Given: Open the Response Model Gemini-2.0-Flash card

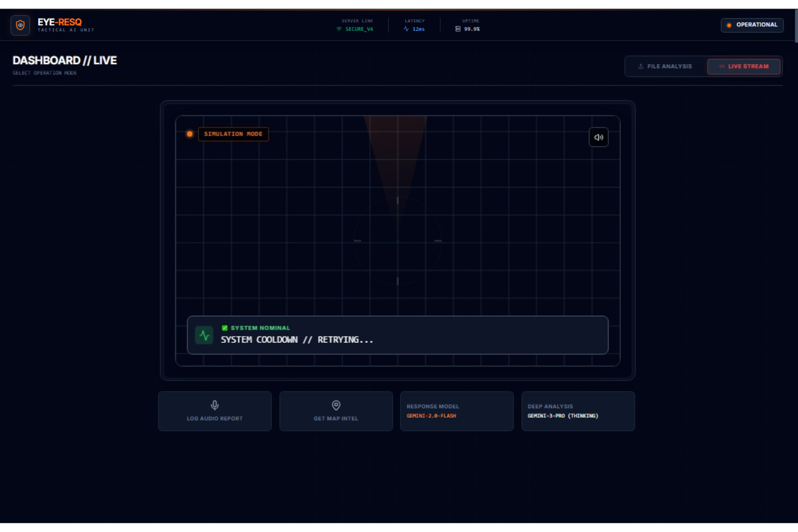Looking at the screenshot, I should [456, 411].
